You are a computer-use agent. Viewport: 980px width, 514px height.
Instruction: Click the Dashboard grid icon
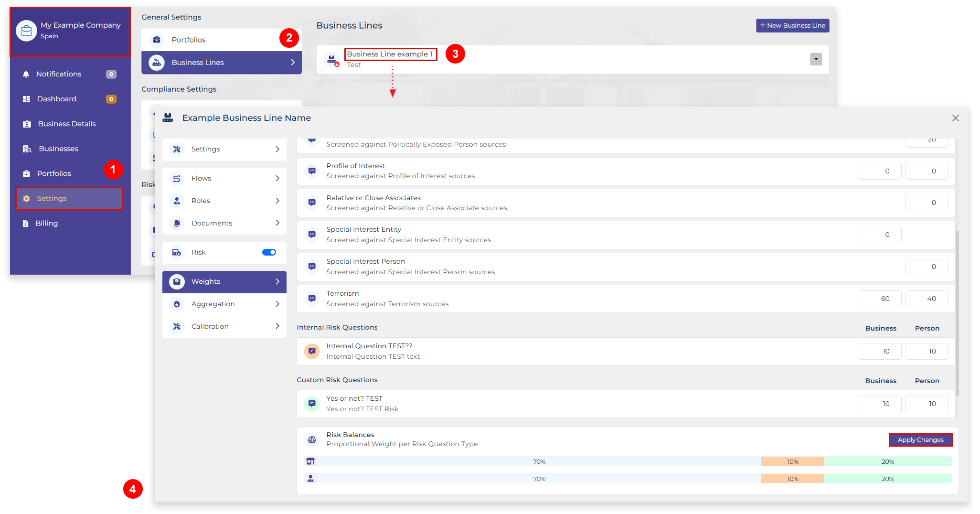tap(26, 99)
